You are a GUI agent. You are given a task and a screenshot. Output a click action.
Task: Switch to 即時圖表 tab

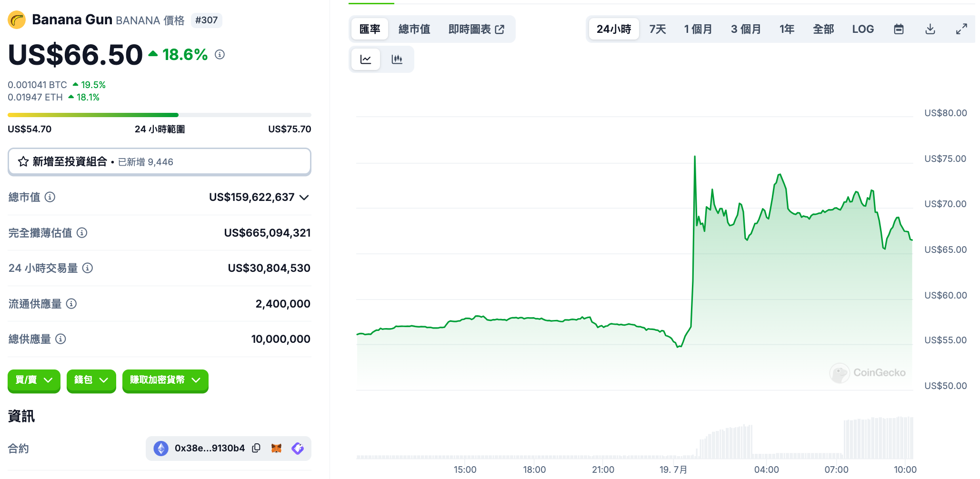(470, 29)
